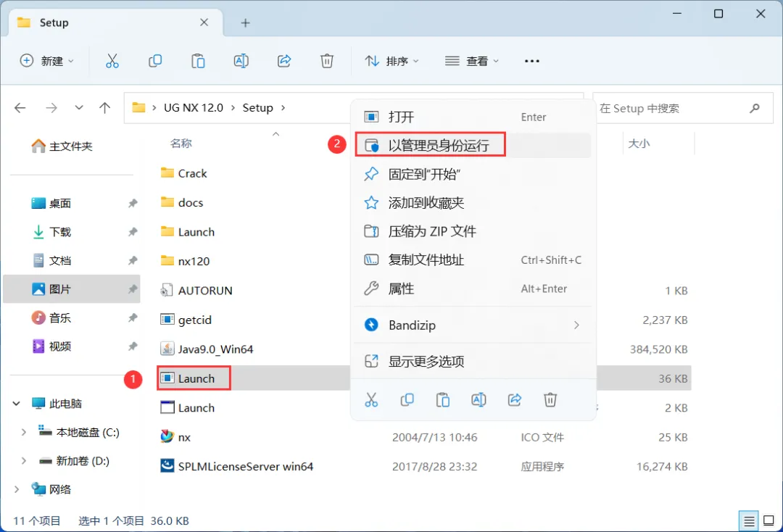
Task: Expand 新加卷 (D:) in the tree
Action: click(23, 461)
